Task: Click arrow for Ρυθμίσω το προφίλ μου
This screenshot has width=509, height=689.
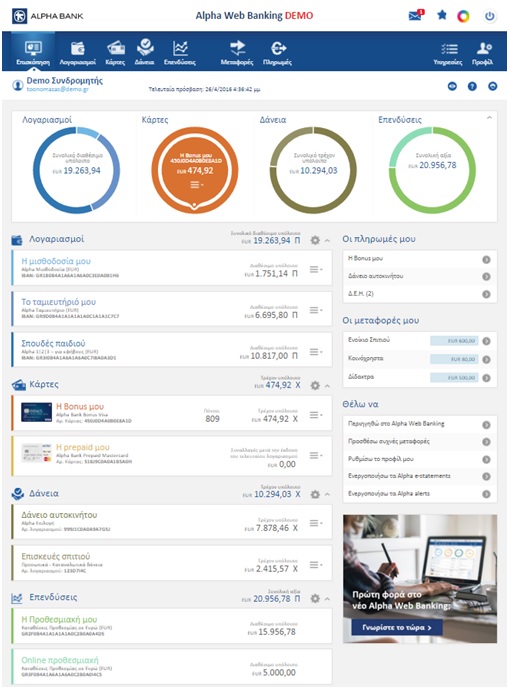Action: click(486, 460)
